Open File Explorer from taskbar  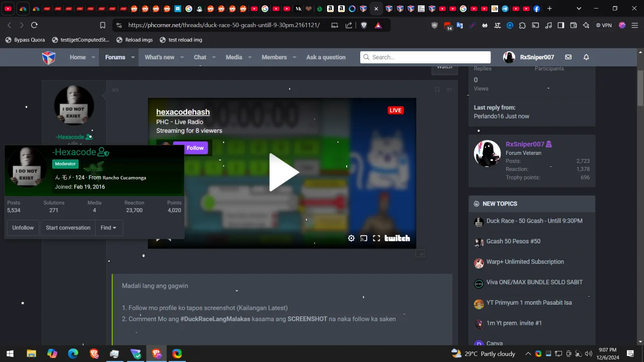pos(31,353)
